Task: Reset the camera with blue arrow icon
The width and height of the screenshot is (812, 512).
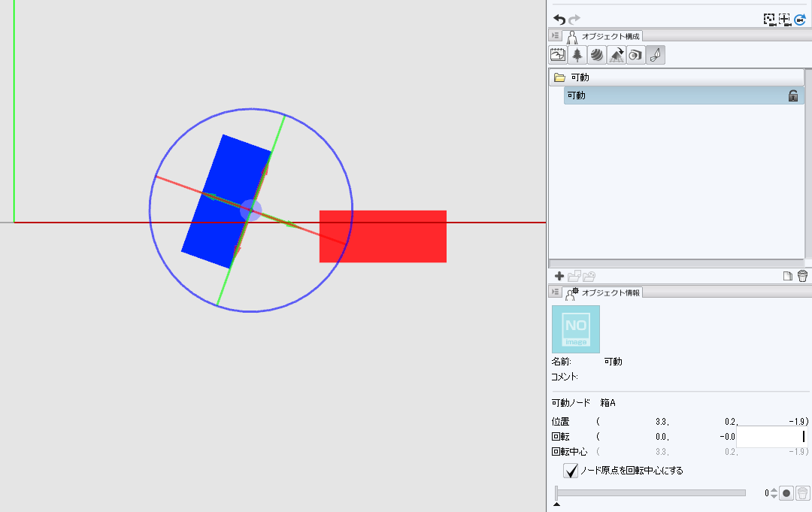Action: coord(800,19)
